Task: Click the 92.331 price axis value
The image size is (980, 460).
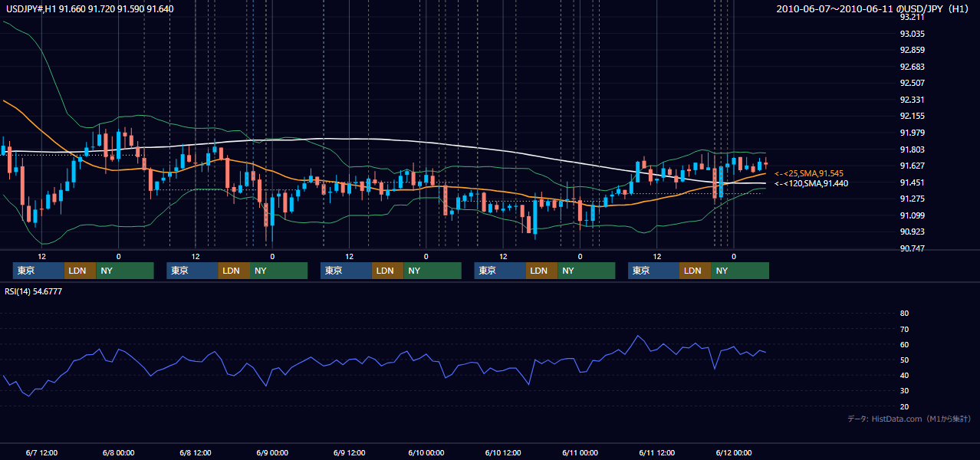Action: [x=912, y=100]
